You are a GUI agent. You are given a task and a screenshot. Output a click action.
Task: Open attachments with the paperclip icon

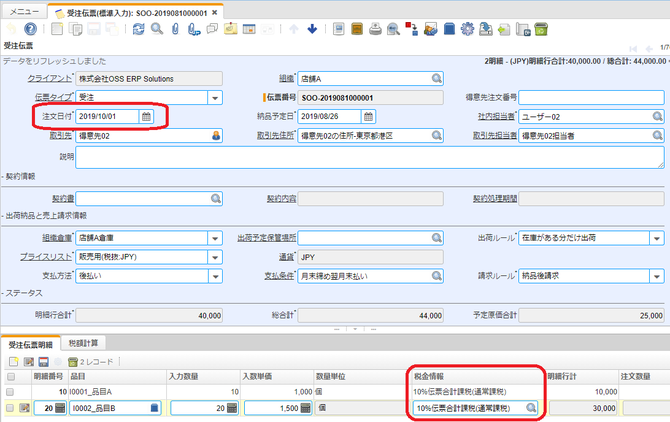pos(175,29)
